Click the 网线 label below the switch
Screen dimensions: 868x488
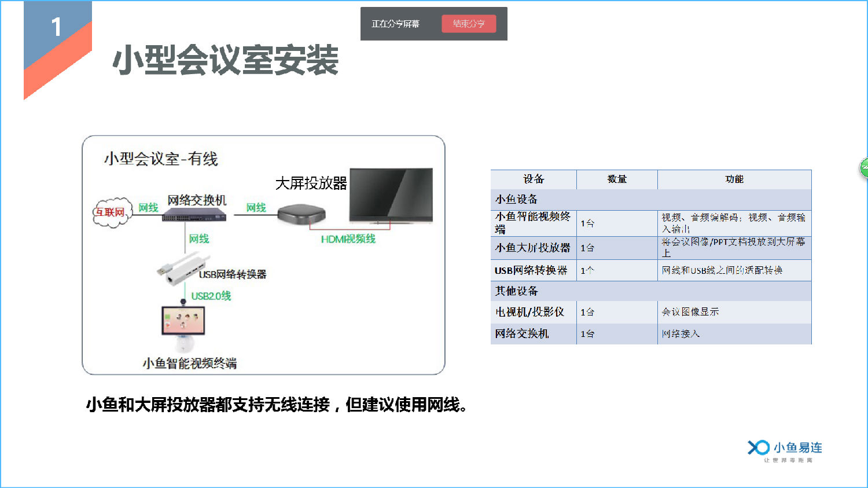[199, 239]
